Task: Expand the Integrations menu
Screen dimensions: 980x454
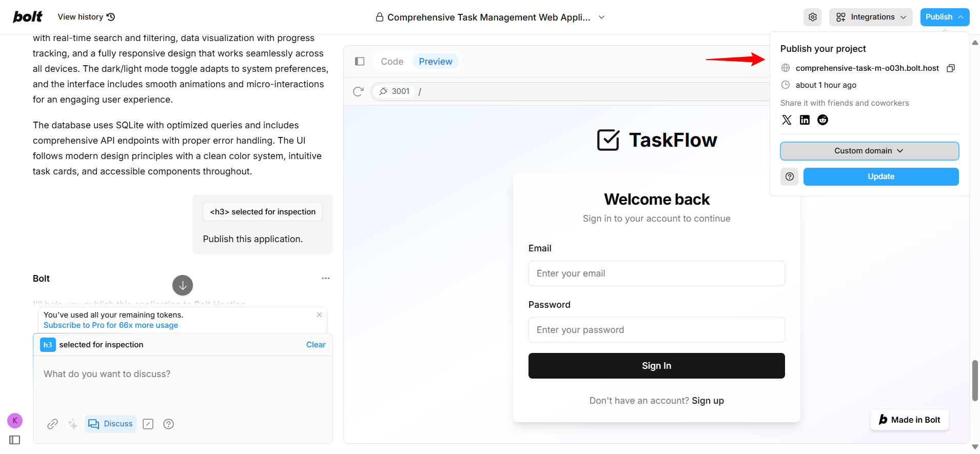Action: [871, 17]
